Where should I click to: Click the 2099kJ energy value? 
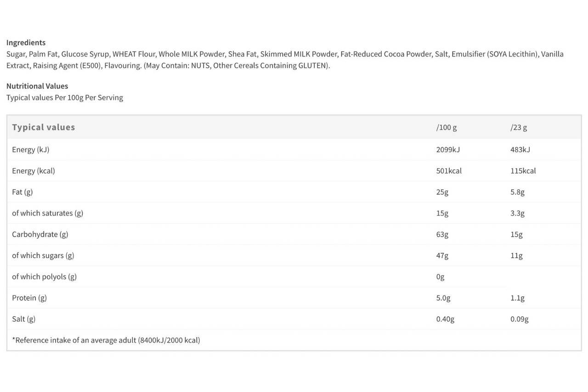447,149
